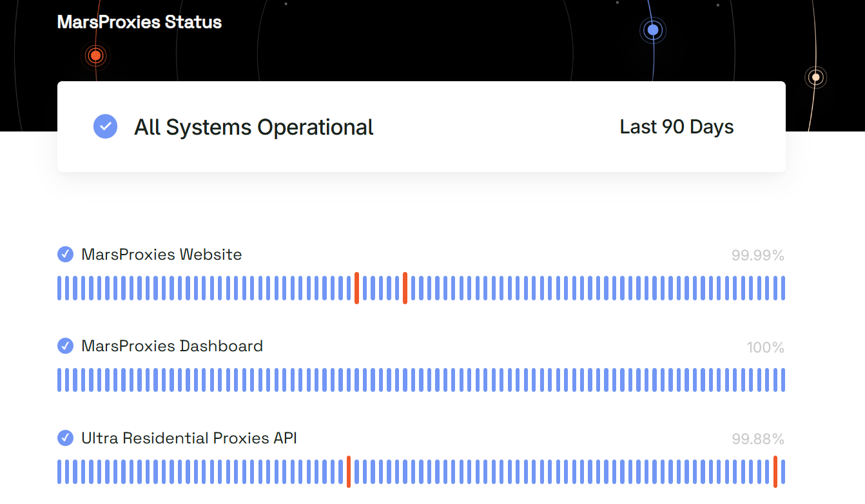Click status check icon beside MarsProxies Dashboard
The image size is (865, 504).
[x=65, y=346]
